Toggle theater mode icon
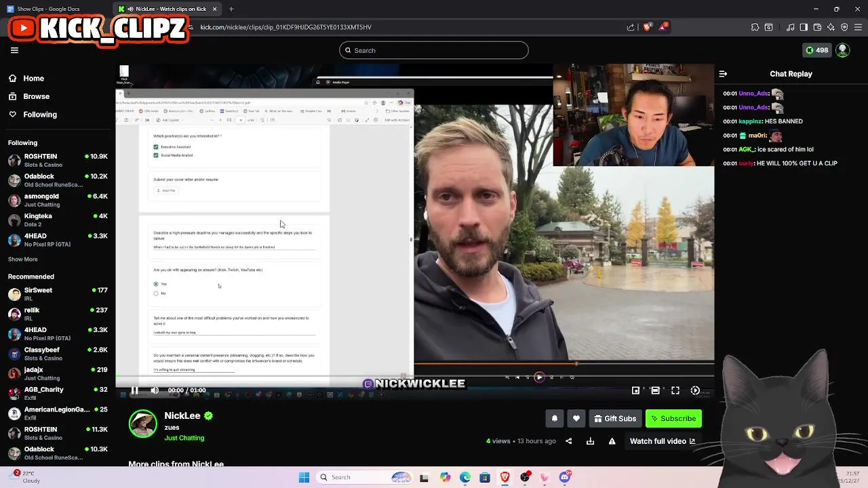 click(655, 390)
